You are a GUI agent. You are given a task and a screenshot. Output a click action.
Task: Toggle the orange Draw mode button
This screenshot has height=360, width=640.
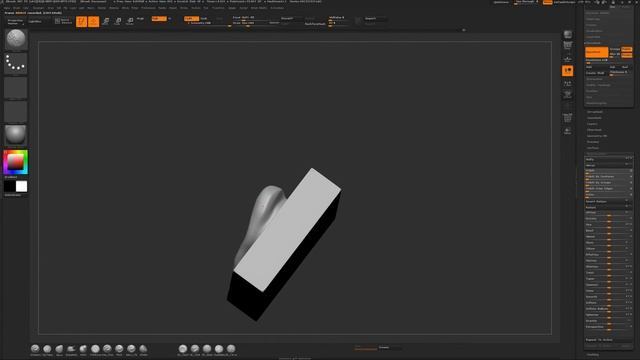pyautogui.click(x=93, y=21)
